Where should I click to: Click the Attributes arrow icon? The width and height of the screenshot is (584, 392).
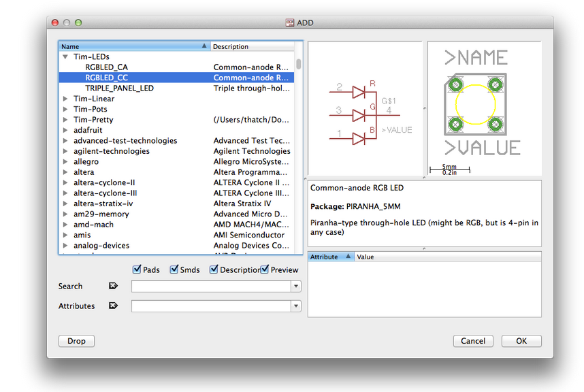click(x=113, y=306)
